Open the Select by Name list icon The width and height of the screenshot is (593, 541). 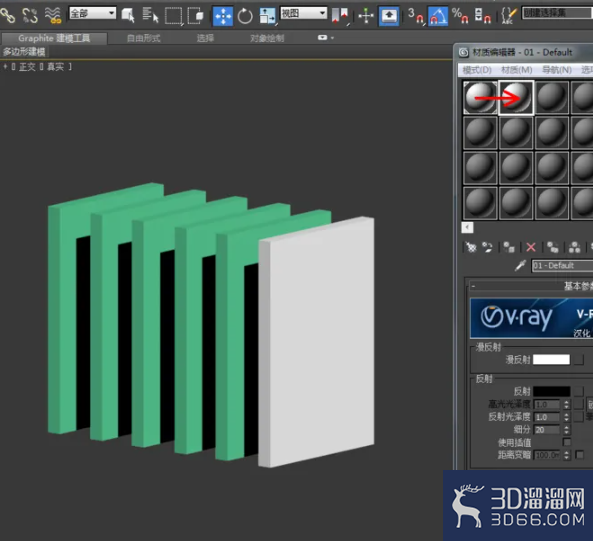tap(151, 16)
